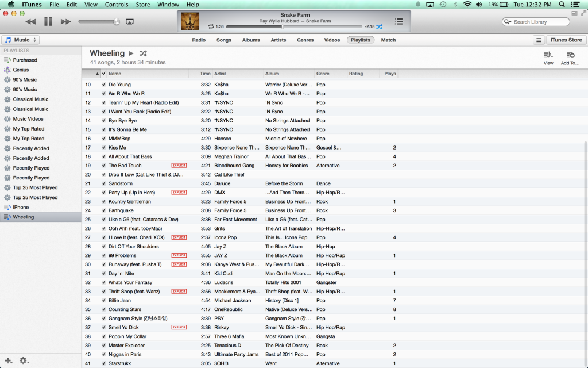The width and height of the screenshot is (588, 368).
Task: Switch to the Songs tab
Action: (224, 40)
